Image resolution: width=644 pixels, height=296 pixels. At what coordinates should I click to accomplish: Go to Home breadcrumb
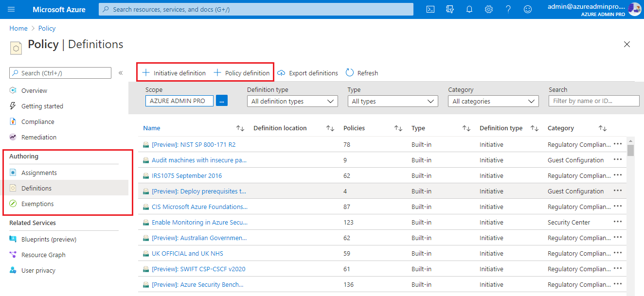pyautogui.click(x=18, y=28)
